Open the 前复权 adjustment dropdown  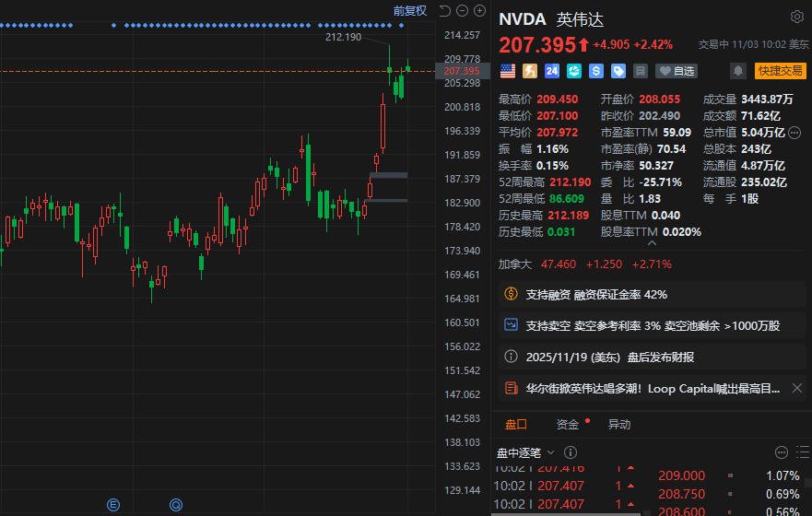coord(409,11)
